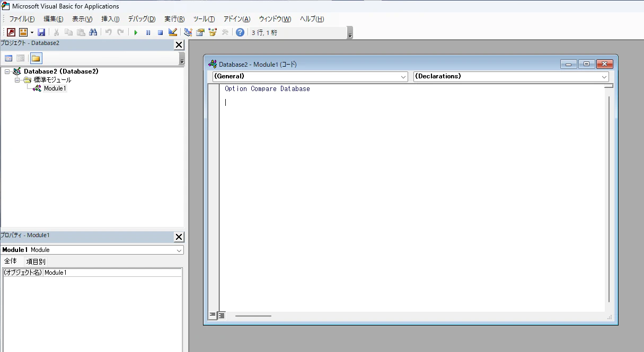
Task: Collapse the 標準モジュール folder node
Action: tap(17, 80)
